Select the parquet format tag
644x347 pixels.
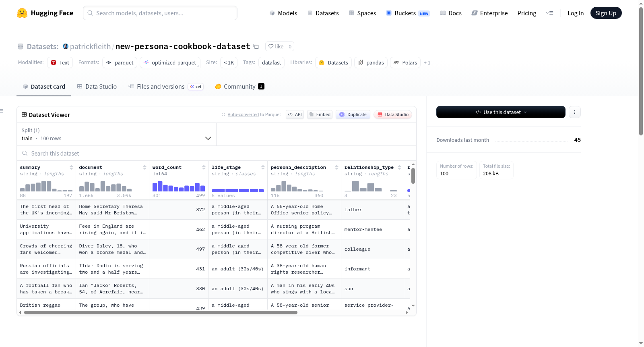[120, 62]
